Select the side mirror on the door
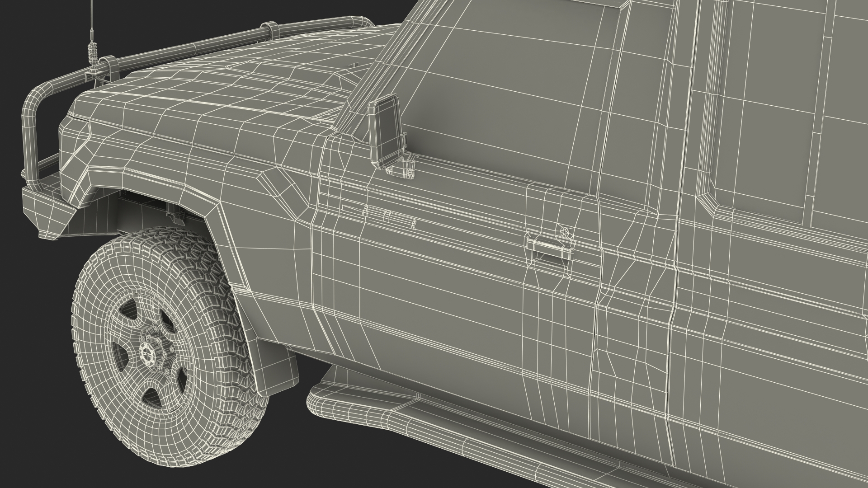Viewport: 868px width, 488px height. click(384, 129)
